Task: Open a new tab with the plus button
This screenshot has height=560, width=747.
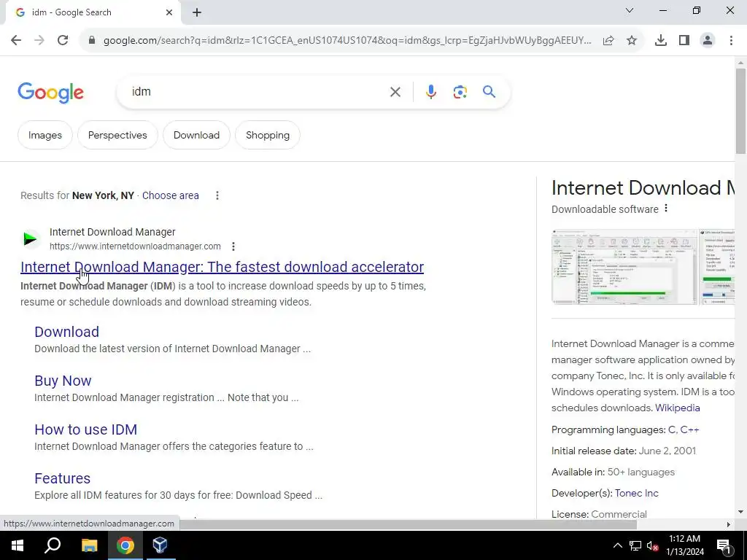Action: tap(197, 12)
